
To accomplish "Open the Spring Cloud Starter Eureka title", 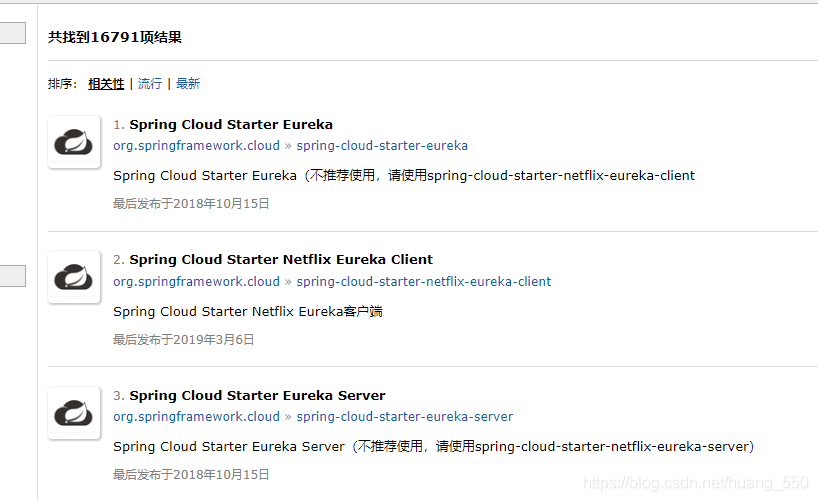I will 231,125.
